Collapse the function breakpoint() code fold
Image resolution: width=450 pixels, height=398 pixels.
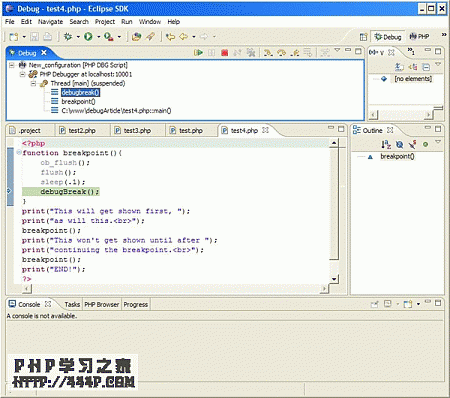tap(19, 153)
